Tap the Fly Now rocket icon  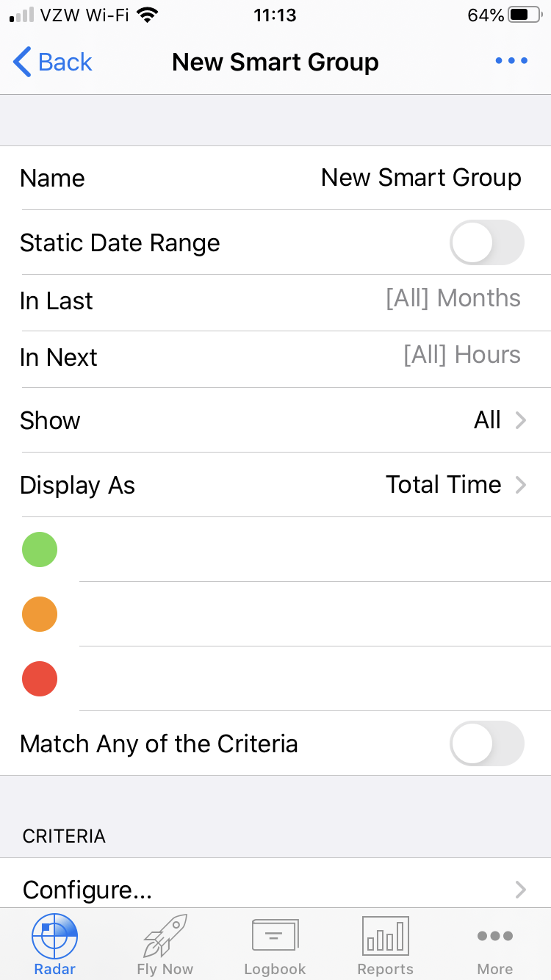(165, 936)
